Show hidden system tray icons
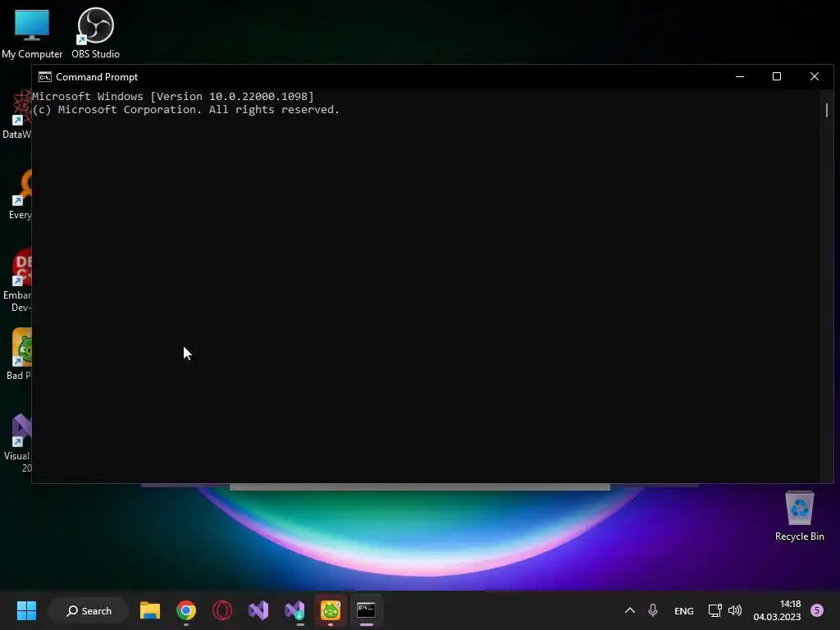 coord(630,610)
